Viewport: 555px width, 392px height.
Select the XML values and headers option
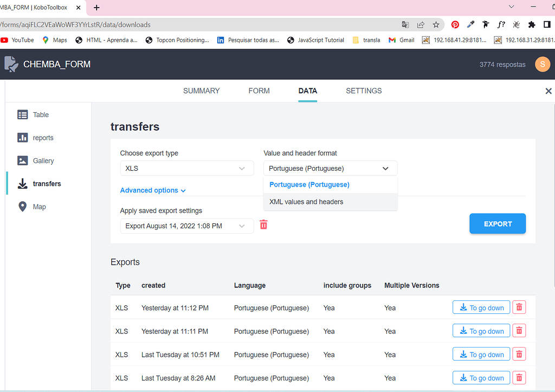coord(307,202)
